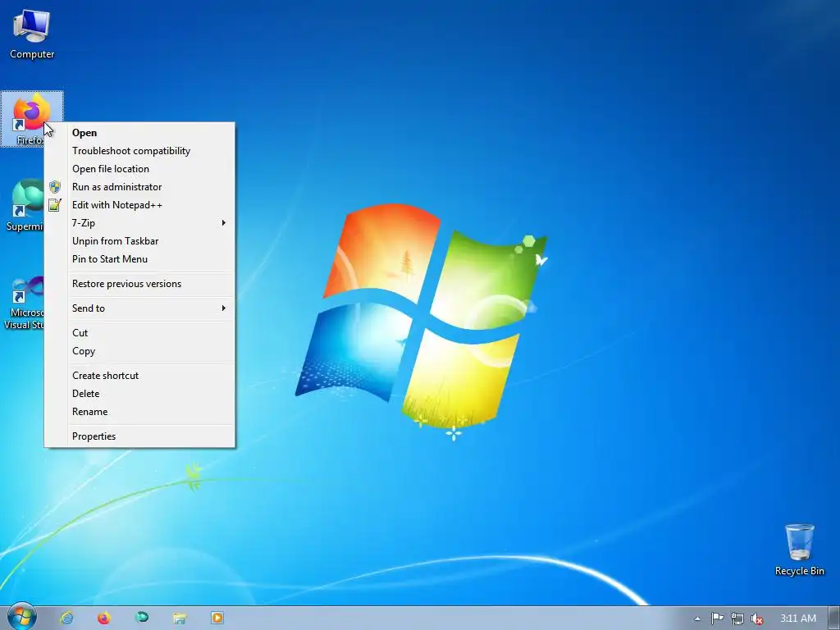This screenshot has width=840, height=630.
Task: Open the Action Center flag icon
Action: click(717, 619)
